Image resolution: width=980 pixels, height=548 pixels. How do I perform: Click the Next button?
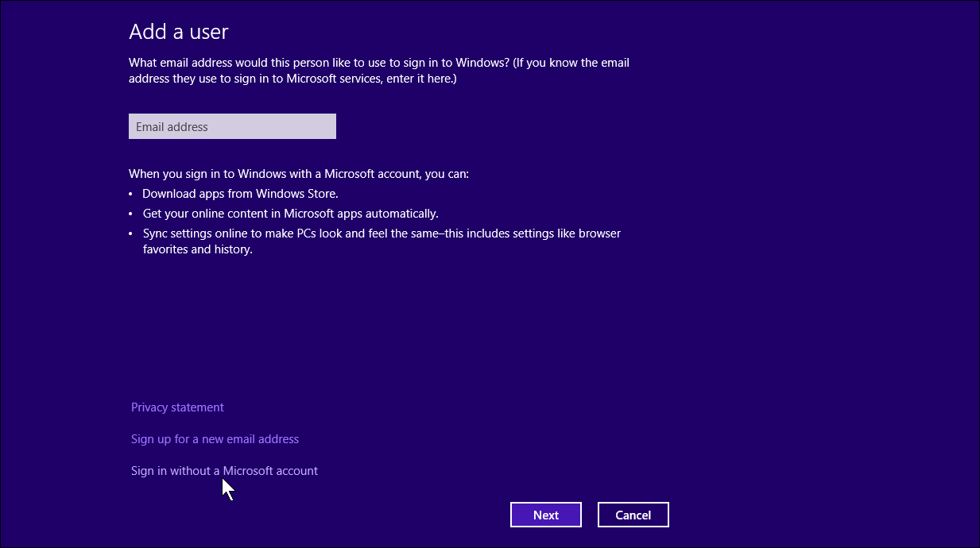(x=546, y=515)
